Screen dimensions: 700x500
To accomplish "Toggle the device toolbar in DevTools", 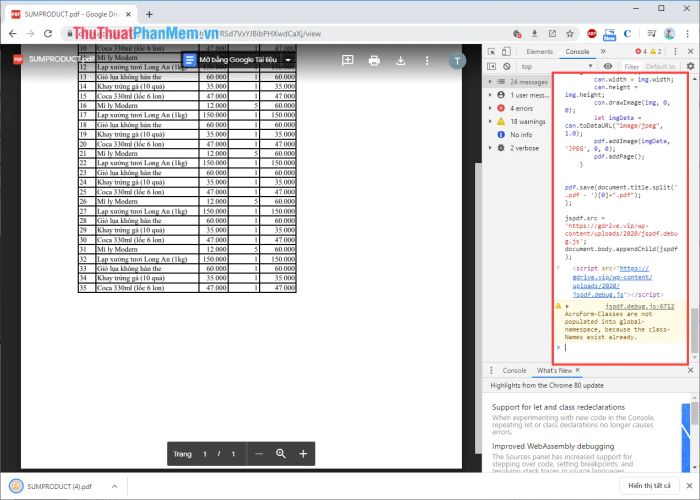I will pos(506,51).
